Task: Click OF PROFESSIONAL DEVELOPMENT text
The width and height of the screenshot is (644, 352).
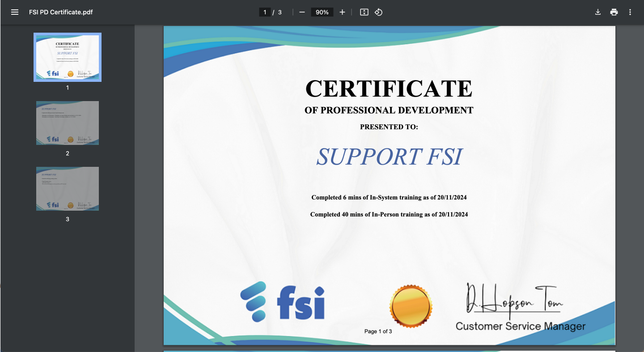Action: point(389,110)
